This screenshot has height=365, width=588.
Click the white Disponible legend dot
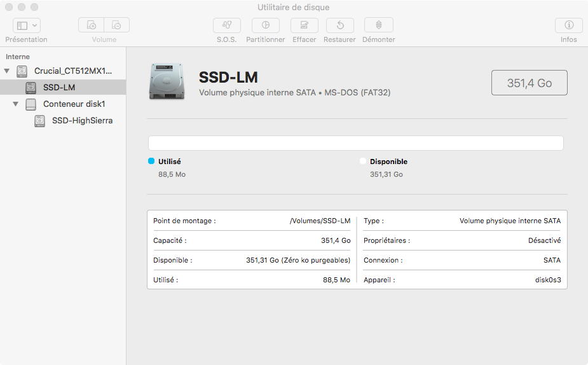363,162
